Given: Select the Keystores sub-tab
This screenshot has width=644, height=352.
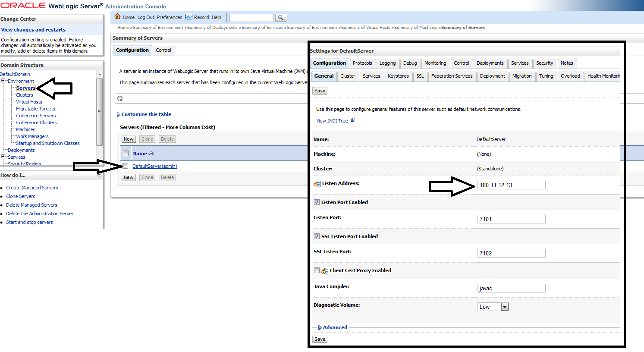Looking at the screenshot, I should (398, 76).
